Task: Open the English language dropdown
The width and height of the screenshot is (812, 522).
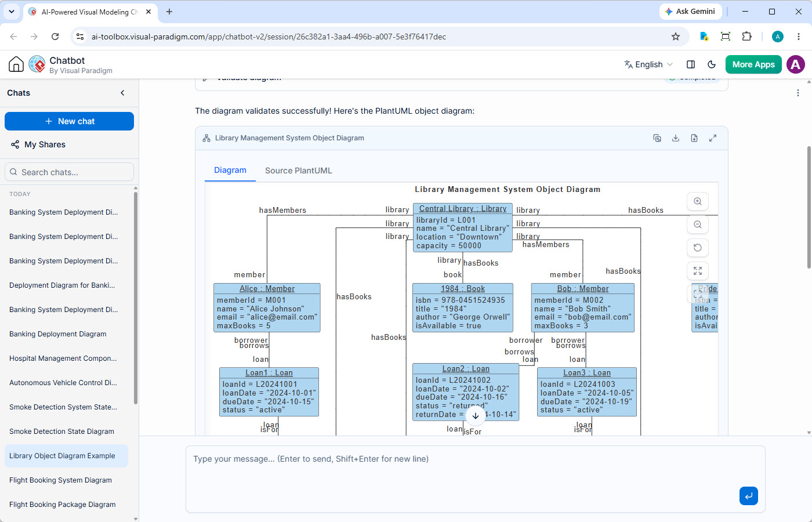Action: (648, 64)
